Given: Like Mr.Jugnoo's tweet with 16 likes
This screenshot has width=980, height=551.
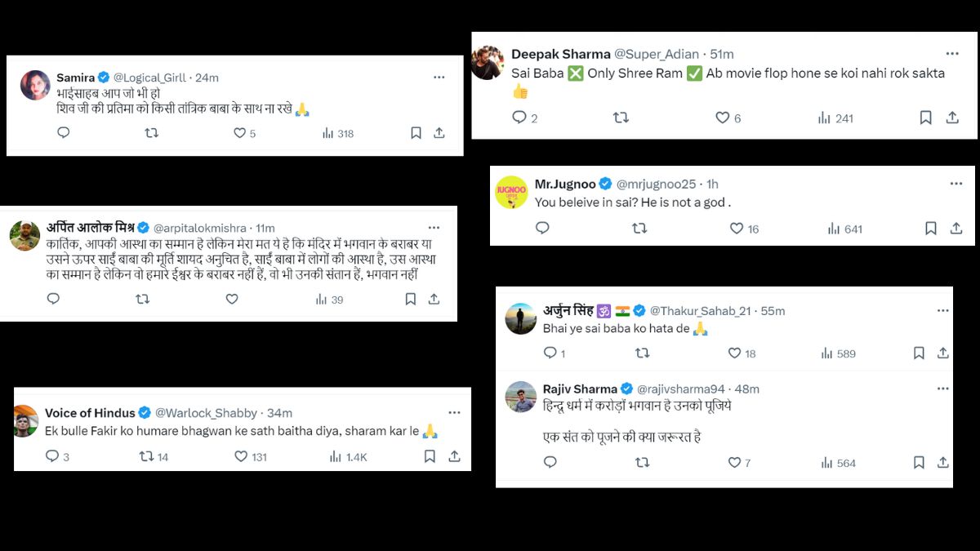Looking at the screenshot, I should click(737, 229).
